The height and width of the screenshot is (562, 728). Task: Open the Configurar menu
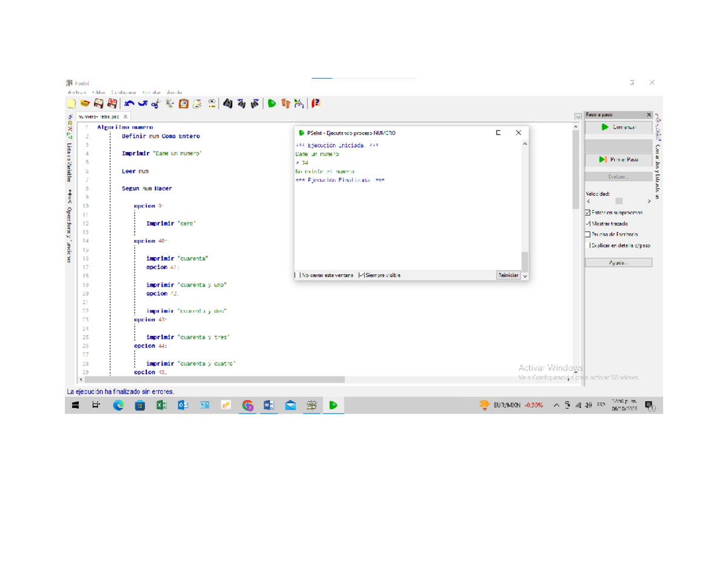124,93
